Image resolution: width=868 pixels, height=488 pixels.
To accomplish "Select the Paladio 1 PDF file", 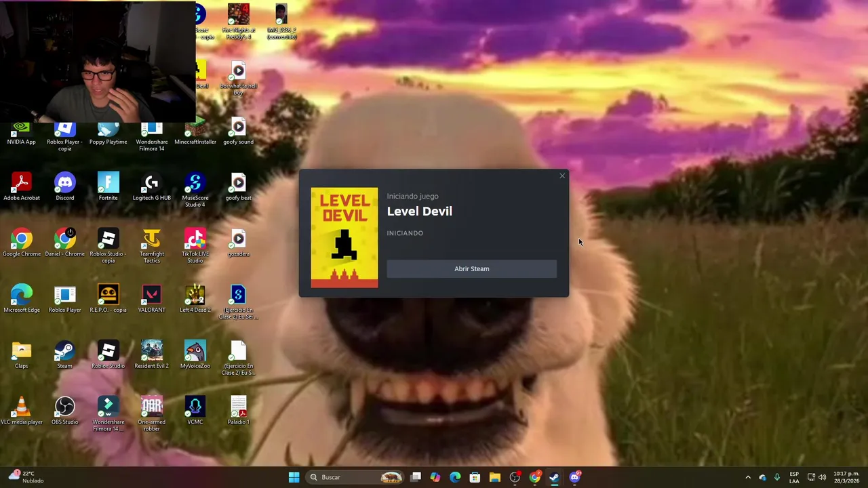I will pos(239,412).
